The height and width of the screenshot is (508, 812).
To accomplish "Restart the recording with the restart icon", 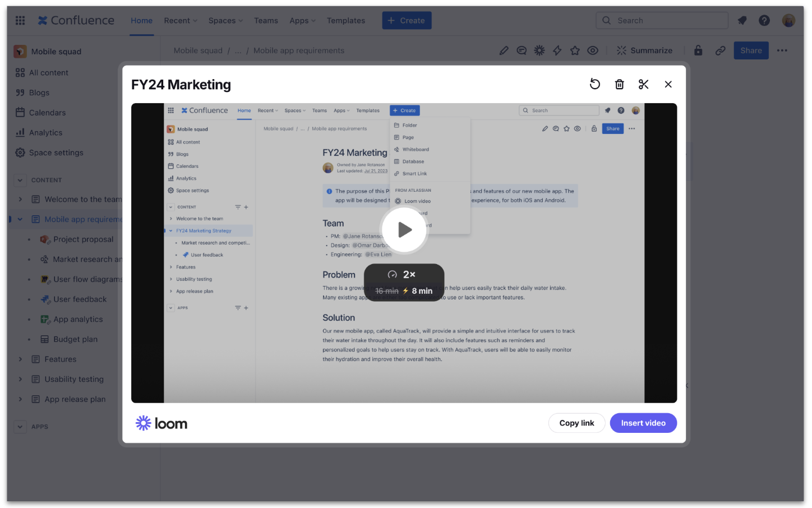I will (594, 84).
